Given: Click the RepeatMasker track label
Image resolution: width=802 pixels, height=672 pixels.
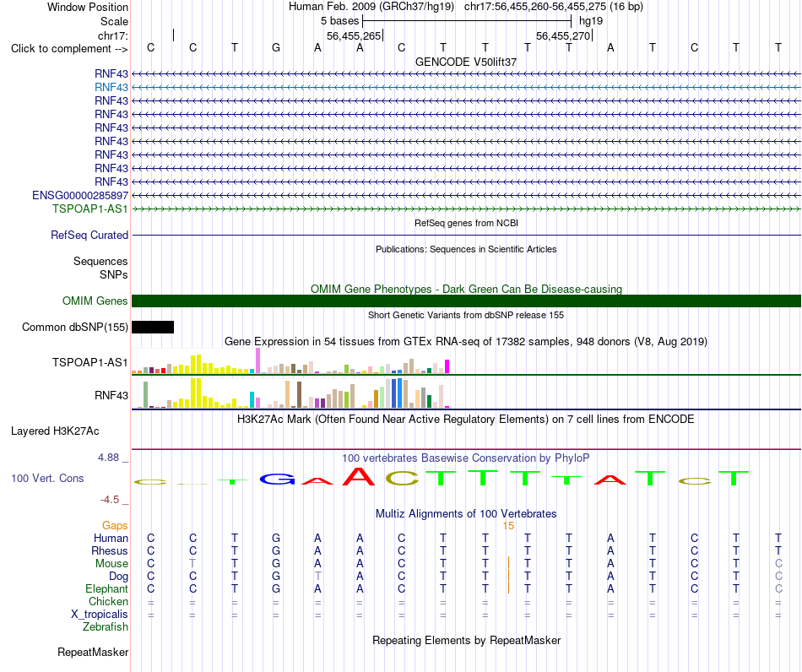Looking at the screenshot, I should tap(93, 652).
